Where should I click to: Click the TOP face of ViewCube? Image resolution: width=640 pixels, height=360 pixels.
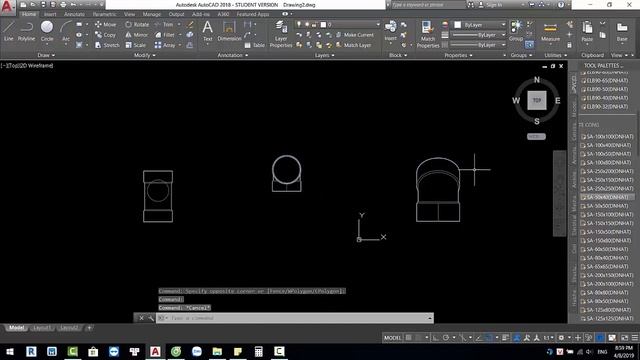[x=536, y=100]
